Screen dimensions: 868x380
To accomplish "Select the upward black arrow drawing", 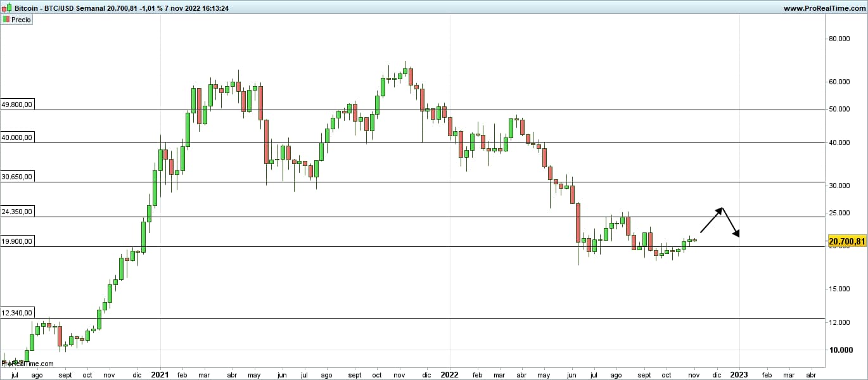I will (711, 220).
